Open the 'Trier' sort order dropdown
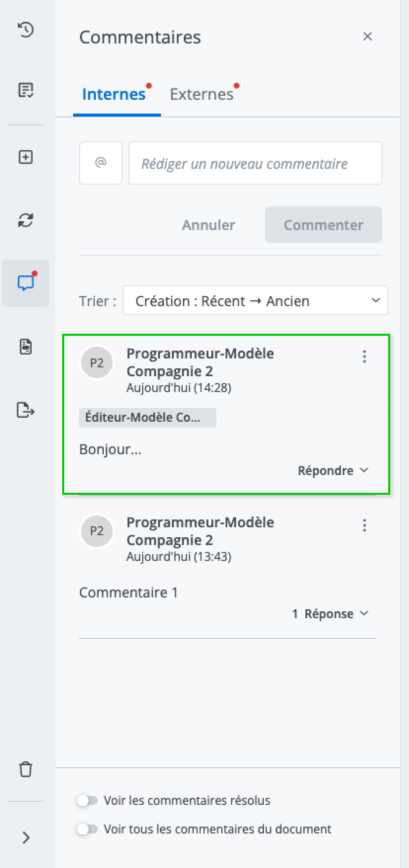Viewport: 409px width, 868px height. pyautogui.click(x=255, y=301)
